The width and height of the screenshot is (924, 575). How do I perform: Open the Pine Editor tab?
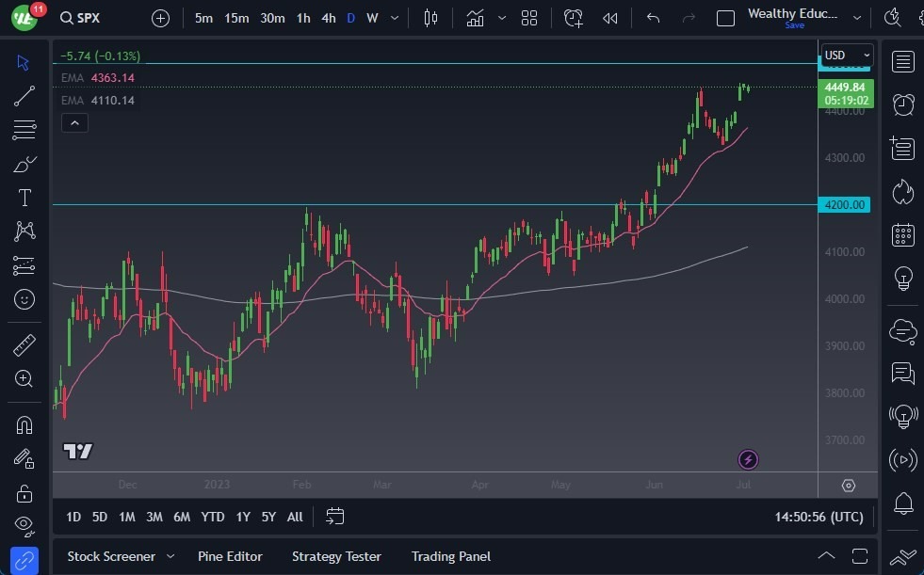point(230,556)
